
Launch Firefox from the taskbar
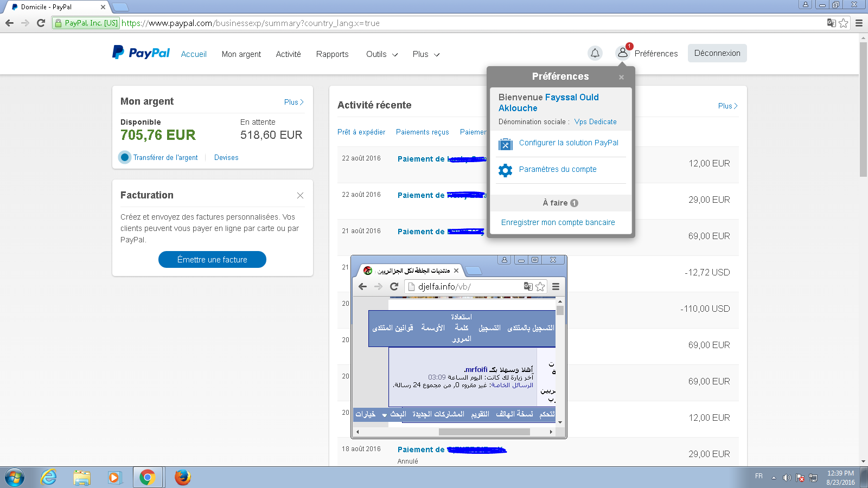(183, 478)
